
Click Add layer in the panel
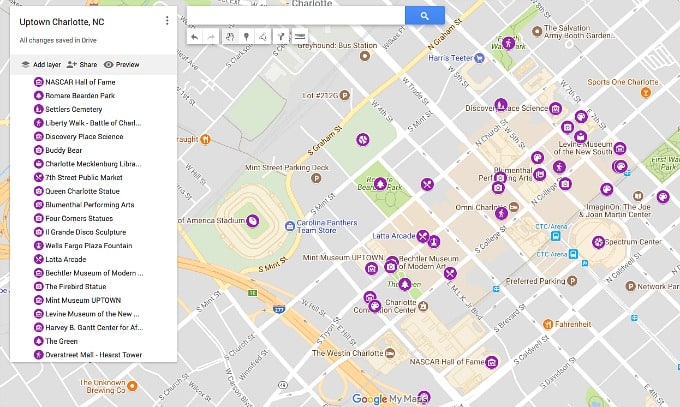tap(41, 64)
